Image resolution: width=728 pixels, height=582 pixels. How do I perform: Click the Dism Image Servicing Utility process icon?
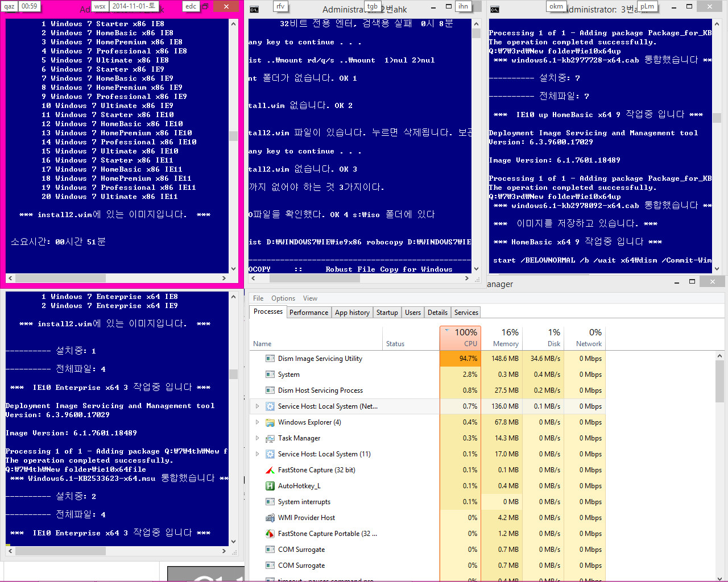pyautogui.click(x=270, y=359)
